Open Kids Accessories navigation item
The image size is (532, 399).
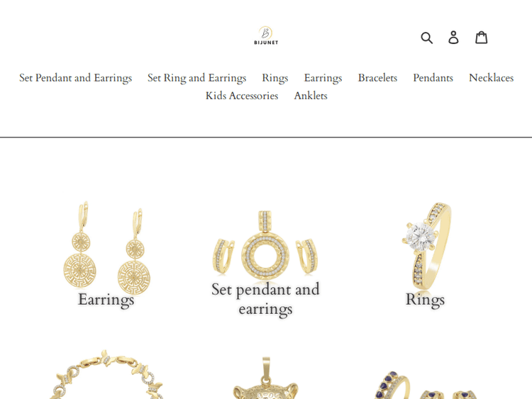242,96
